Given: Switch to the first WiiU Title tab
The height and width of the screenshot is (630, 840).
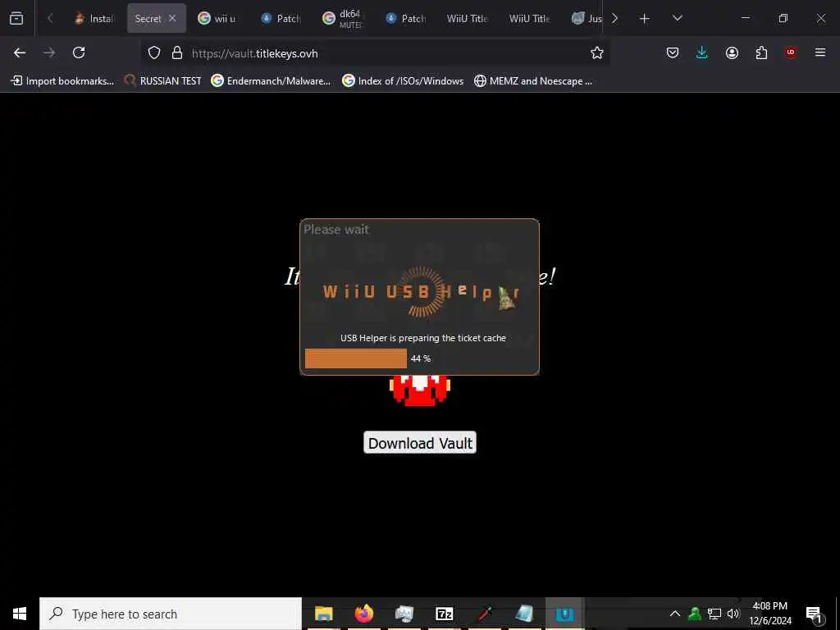Looking at the screenshot, I should [x=467, y=18].
